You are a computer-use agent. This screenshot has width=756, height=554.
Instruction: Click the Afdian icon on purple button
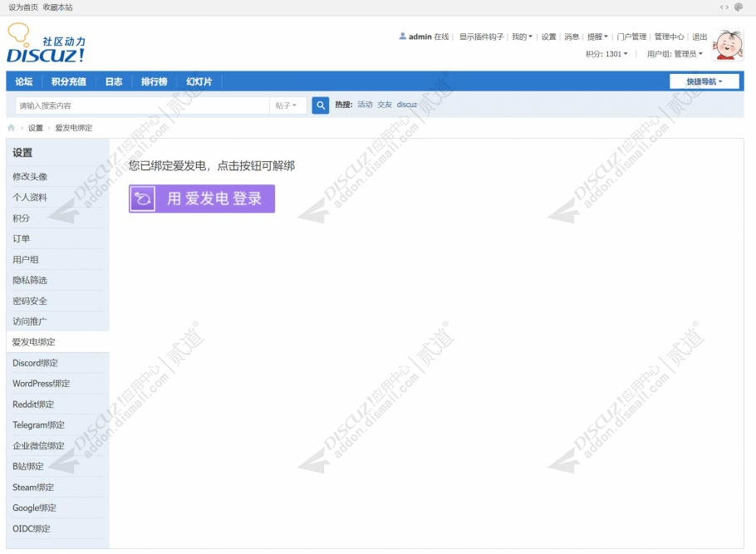click(x=143, y=199)
